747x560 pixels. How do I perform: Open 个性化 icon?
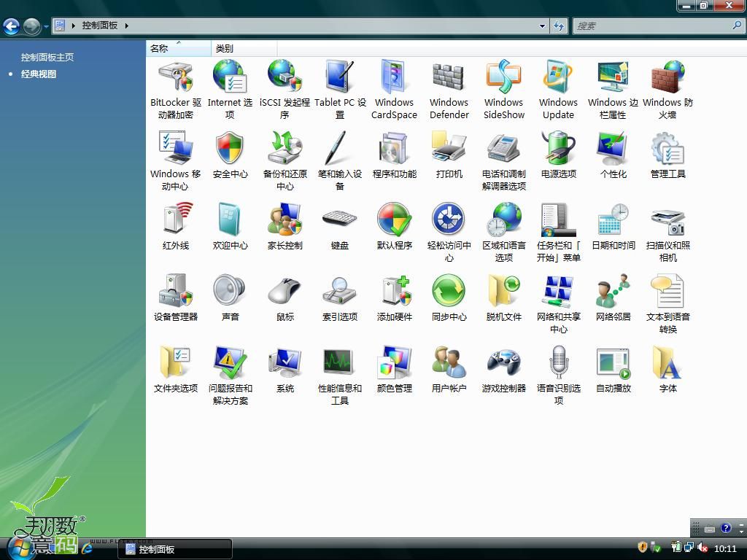point(613,147)
